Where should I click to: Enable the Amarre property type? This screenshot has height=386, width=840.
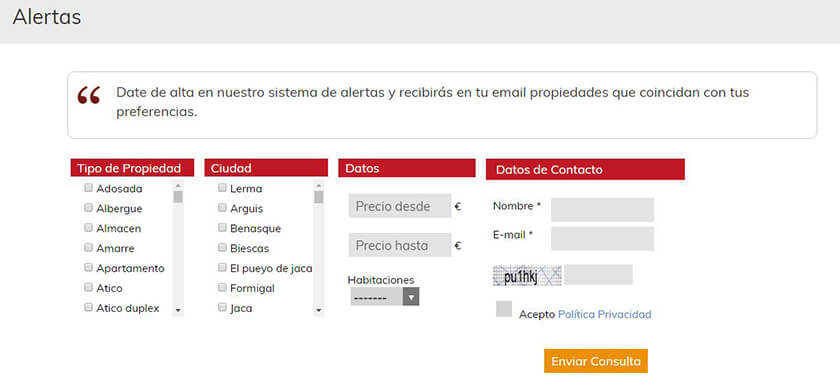(x=88, y=248)
